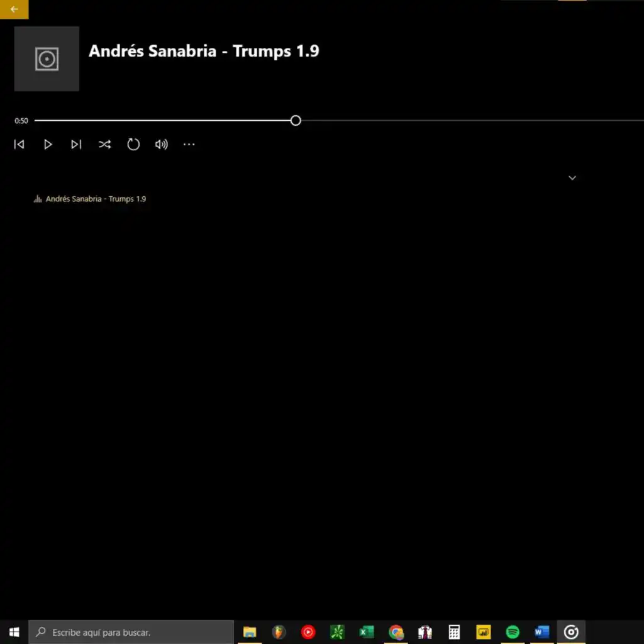Click the now-playing equalizer icon in track row

click(38, 199)
